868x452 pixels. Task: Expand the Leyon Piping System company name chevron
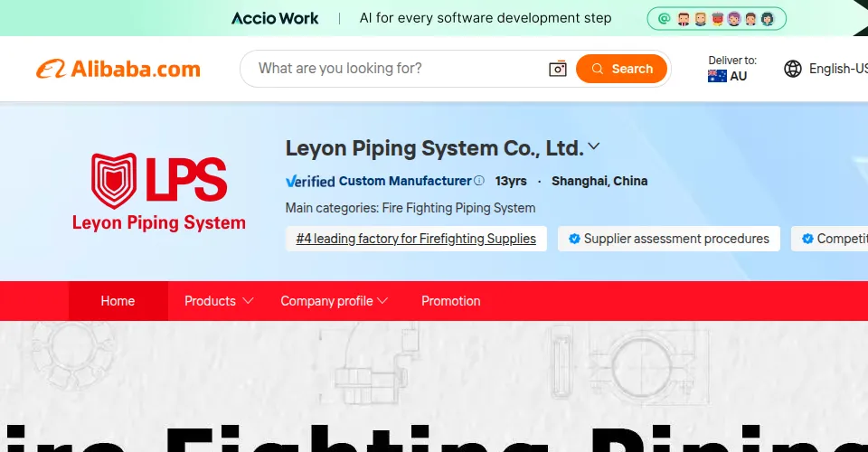[593, 146]
